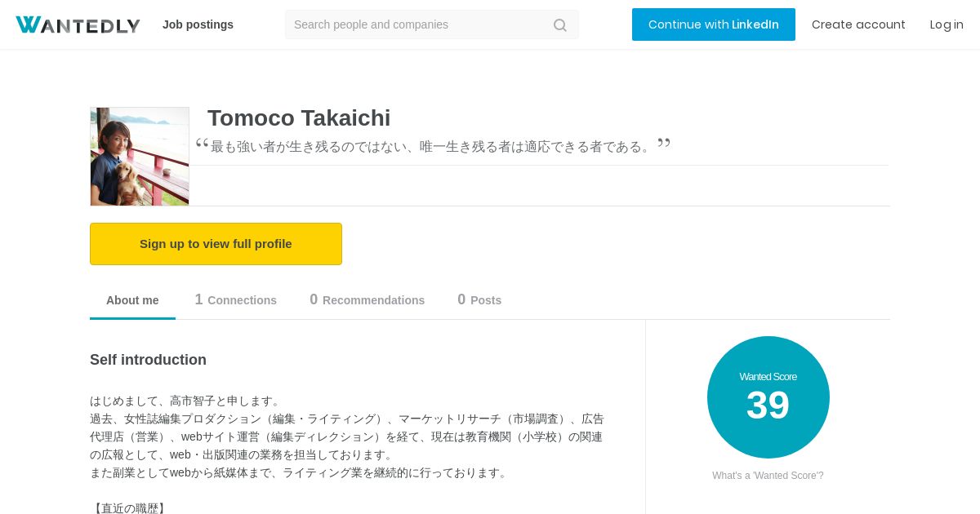The width and height of the screenshot is (980, 514).
Task: Click the Wantedly logo
Action: tap(78, 24)
